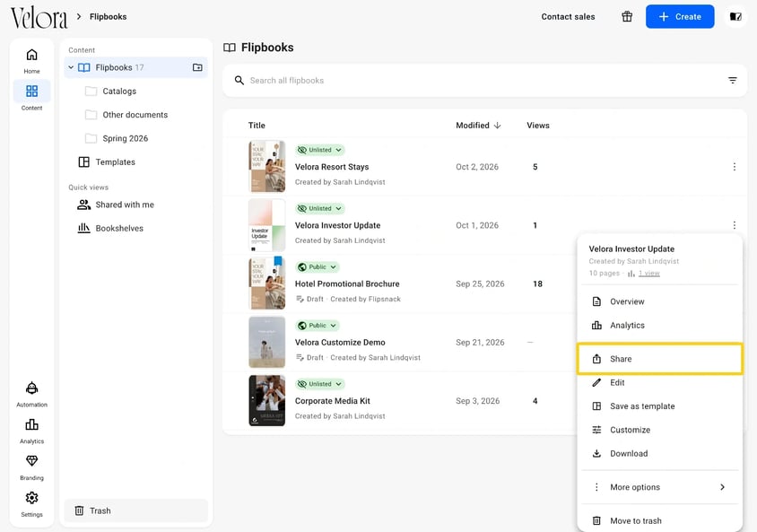The height and width of the screenshot is (532, 757).
Task: Click the magnifier icon in the search bar
Action: tap(239, 80)
